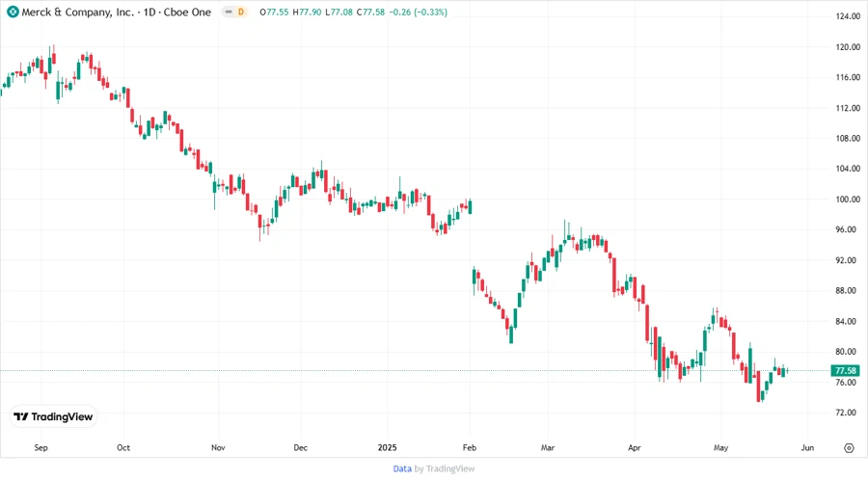Click the 124.00 price axis label
This screenshot has height=480, width=868.
pos(848,16)
